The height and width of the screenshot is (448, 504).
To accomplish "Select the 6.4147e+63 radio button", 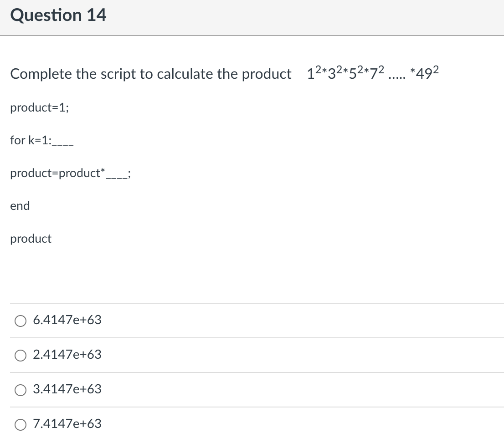I will coord(21,321).
